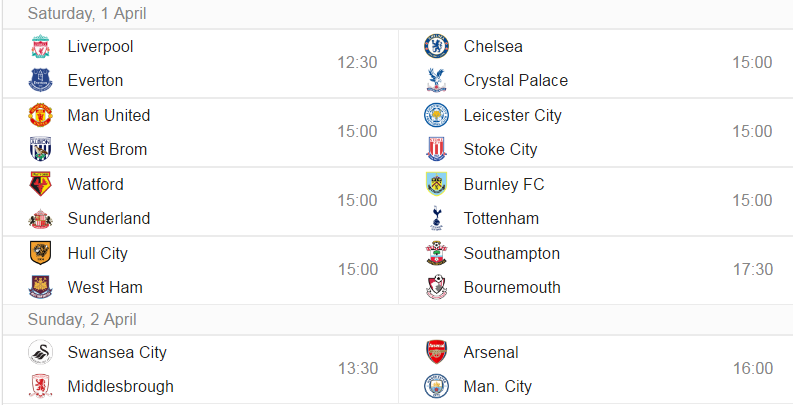Click the Tottenham cockerel crest
Screen dimensions: 793x405
point(436,218)
